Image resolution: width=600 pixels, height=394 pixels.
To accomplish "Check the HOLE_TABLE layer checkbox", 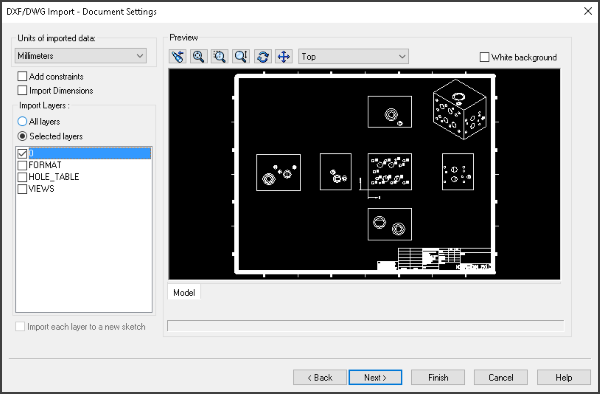I will click(x=22, y=177).
